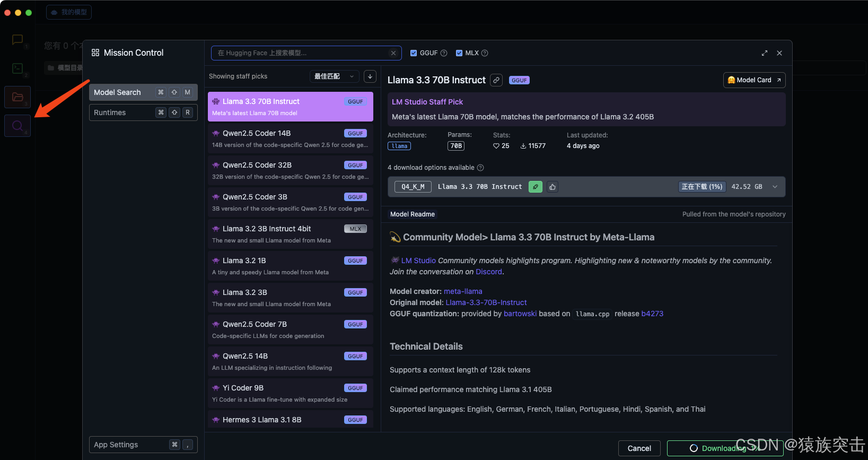
Task: Open the Discover magnifier sidebar icon
Action: 17,126
